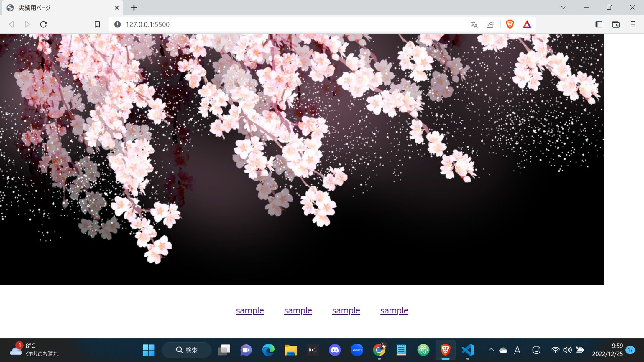The width and height of the screenshot is (644, 362).
Task: Open Wi-Fi network settings tray icon
Action: [x=555, y=350]
